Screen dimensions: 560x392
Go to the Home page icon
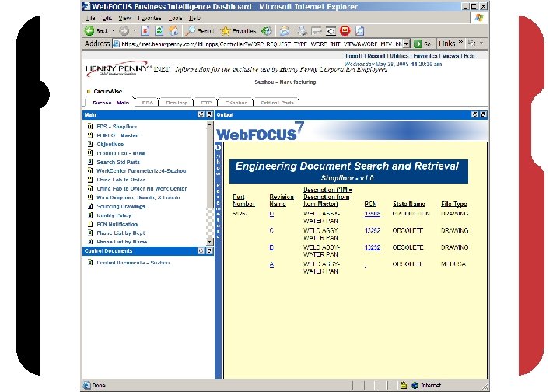point(173,31)
